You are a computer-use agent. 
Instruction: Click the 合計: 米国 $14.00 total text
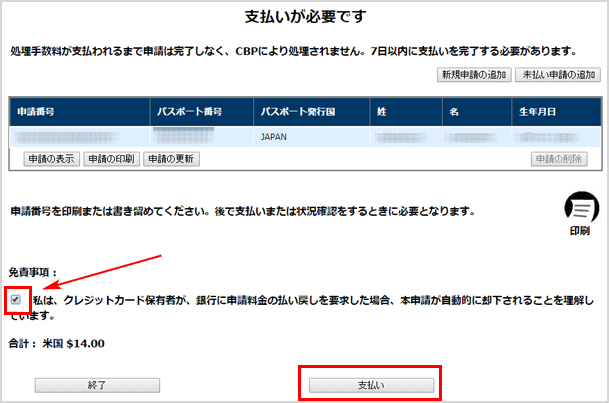coord(57,344)
